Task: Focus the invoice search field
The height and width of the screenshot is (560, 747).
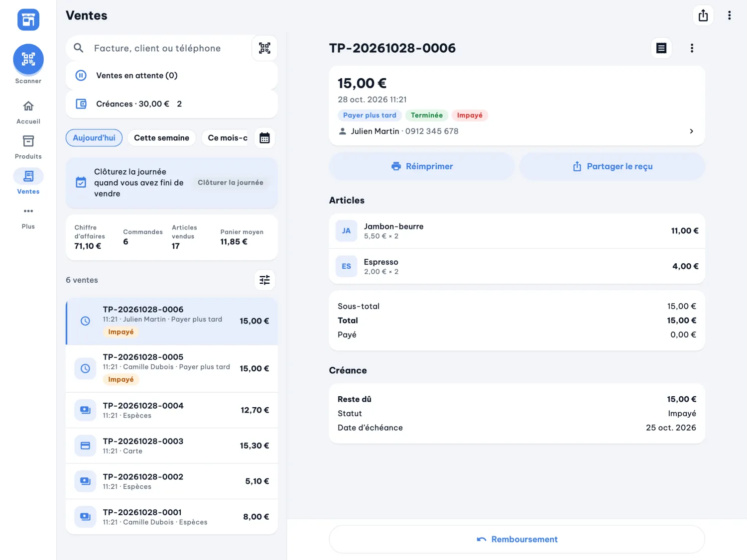Action: click(x=159, y=48)
